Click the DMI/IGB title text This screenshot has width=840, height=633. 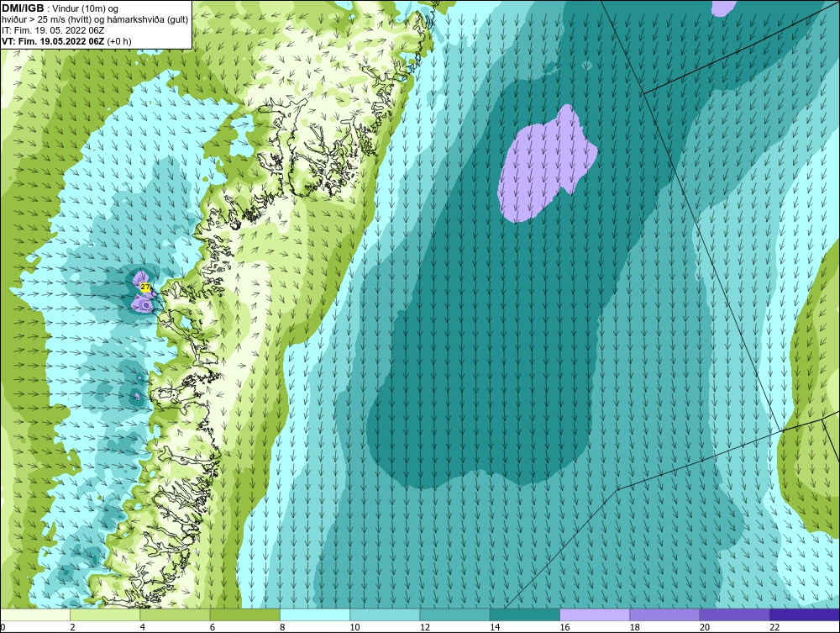(x=23, y=8)
